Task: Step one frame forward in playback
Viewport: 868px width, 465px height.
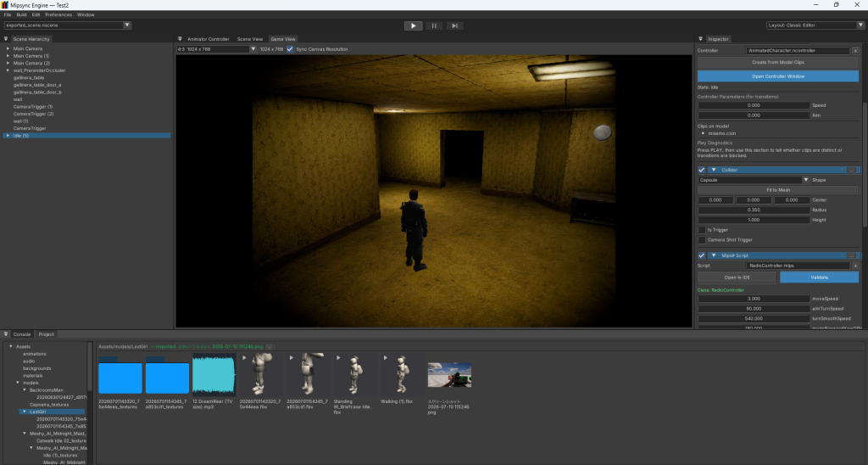Action: pyautogui.click(x=454, y=25)
